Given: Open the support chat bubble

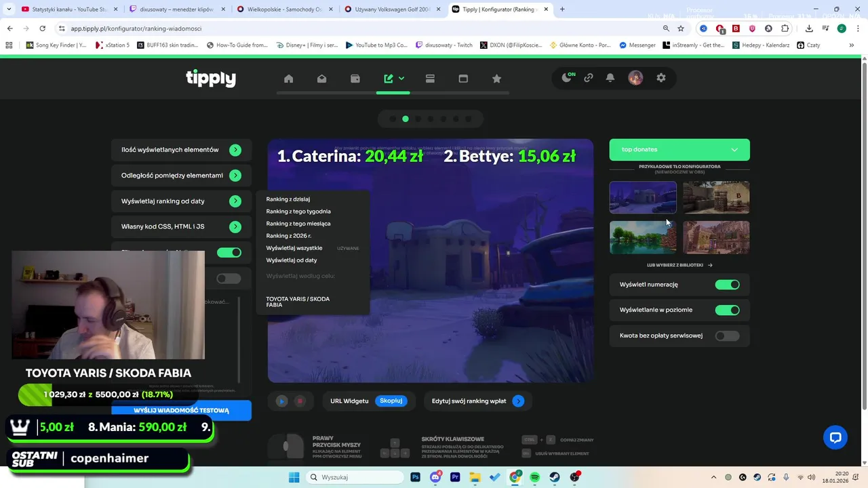Looking at the screenshot, I should click(x=835, y=437).
